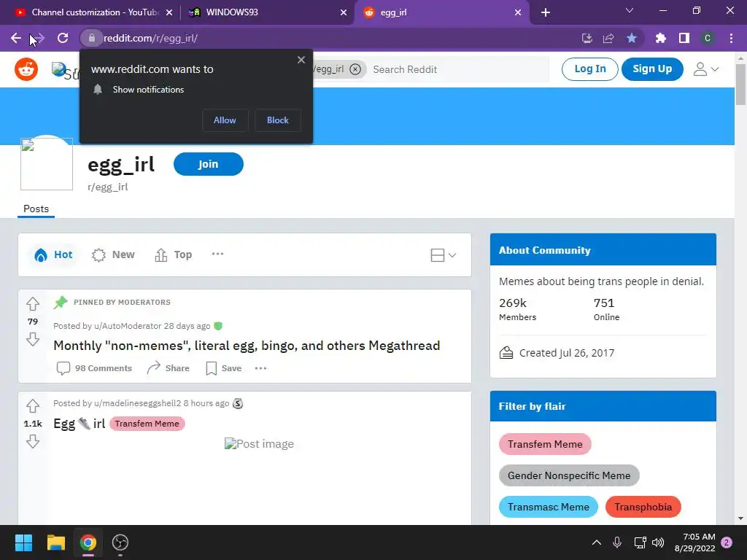
Task: Click the browser forward arrow
Action: pyautogui.click(x=39, y=38)
